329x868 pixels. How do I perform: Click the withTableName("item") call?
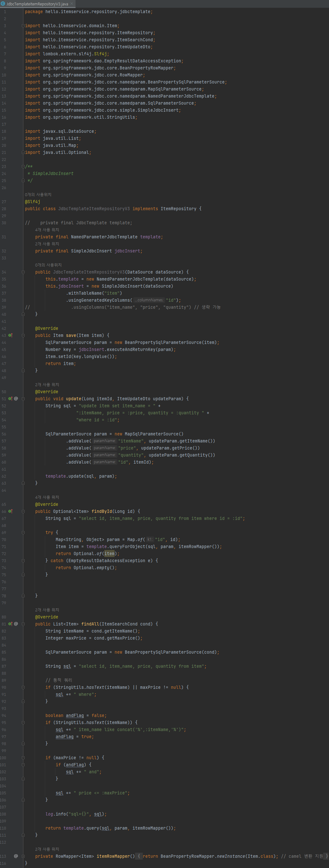[94, 293]
